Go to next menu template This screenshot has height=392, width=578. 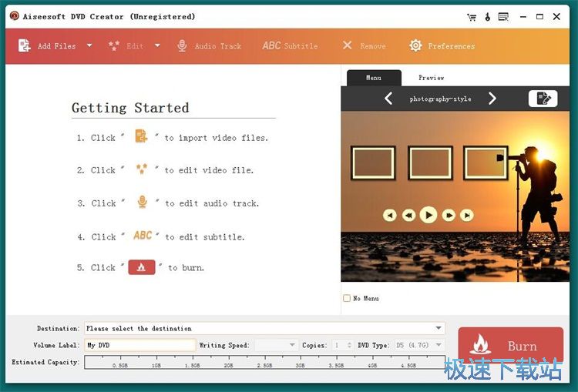(x=492, y=99)
